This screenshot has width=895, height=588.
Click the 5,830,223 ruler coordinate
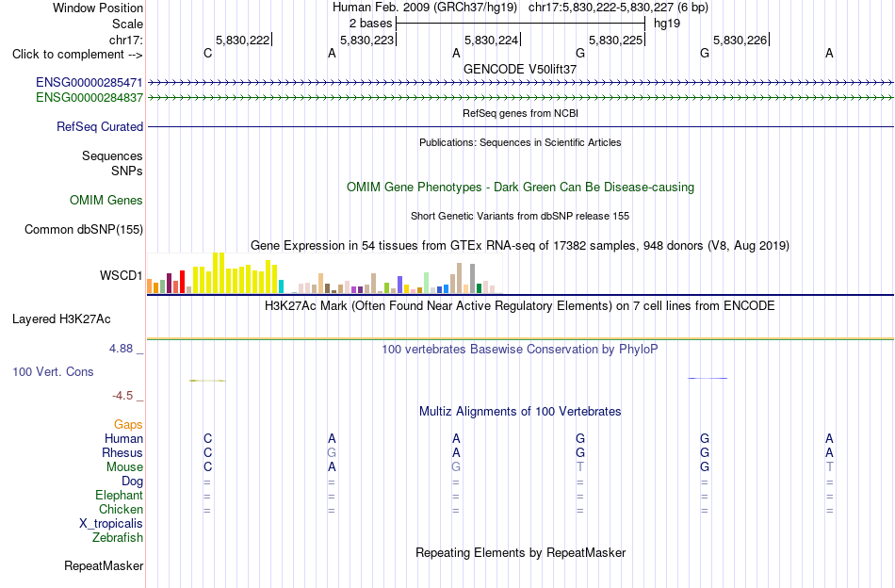[x=367, y=40]
